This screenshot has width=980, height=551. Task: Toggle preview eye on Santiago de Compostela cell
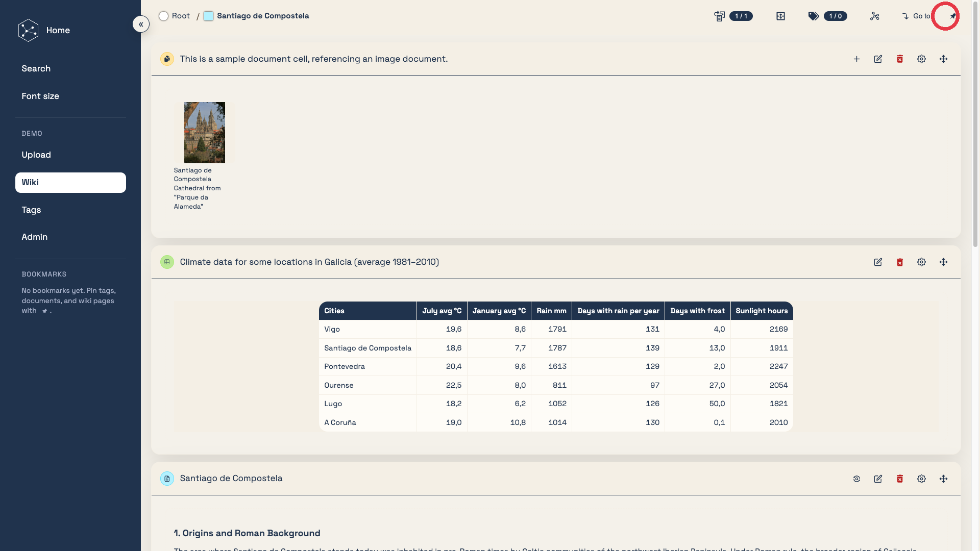856,479
